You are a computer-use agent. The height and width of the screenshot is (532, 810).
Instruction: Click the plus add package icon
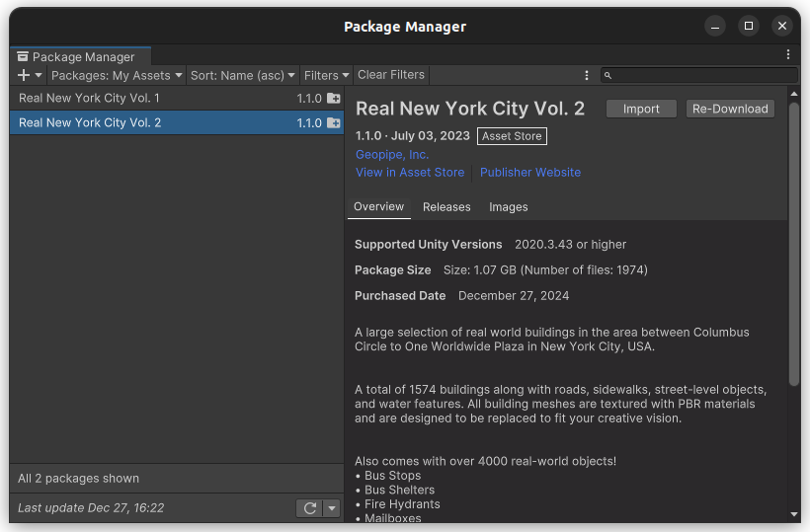24,75
